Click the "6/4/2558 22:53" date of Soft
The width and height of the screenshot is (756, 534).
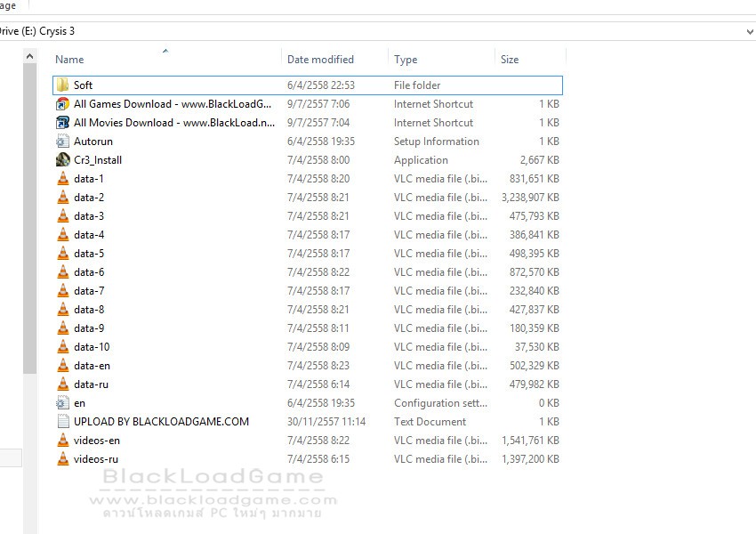[x=320, y=85]
